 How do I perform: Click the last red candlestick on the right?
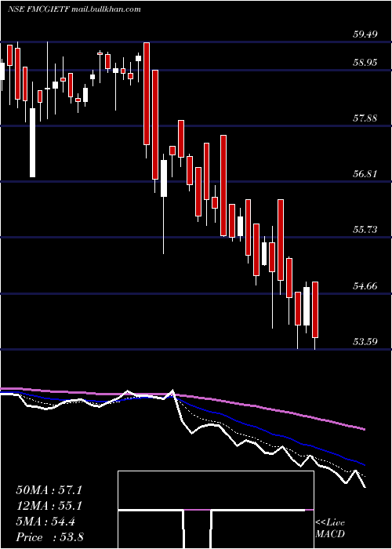pyautogui.click(x=315, y=310)
